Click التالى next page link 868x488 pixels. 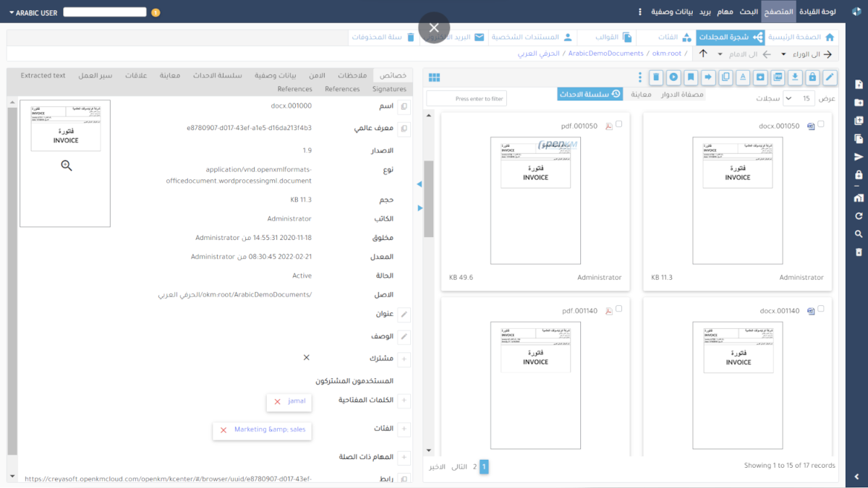point(459,466)
